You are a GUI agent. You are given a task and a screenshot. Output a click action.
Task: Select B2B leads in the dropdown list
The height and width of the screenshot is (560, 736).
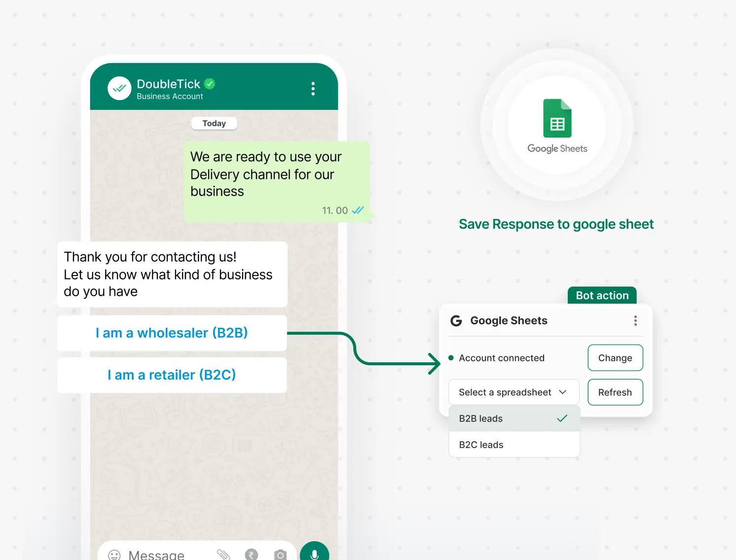pyautogui.click(x=480, y=418)
